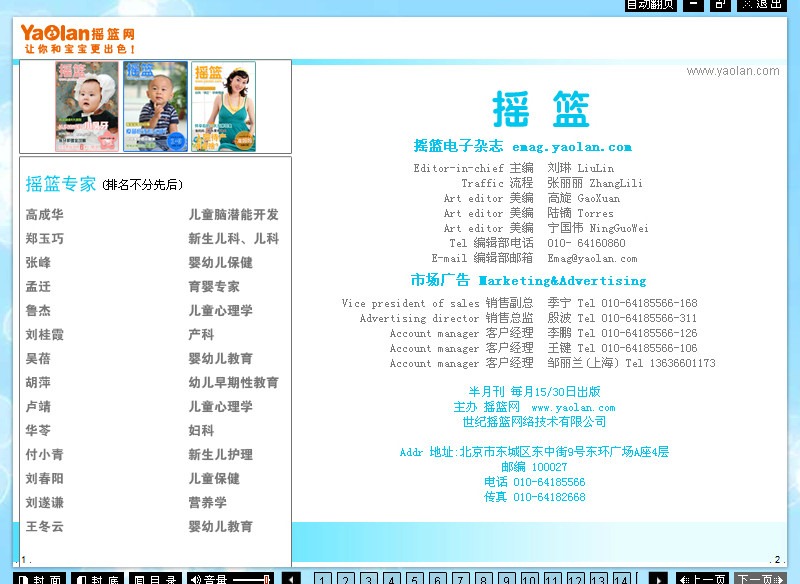800x584 pixels.
Task: Open the emag.yaolan.com link
Action: 572,147
